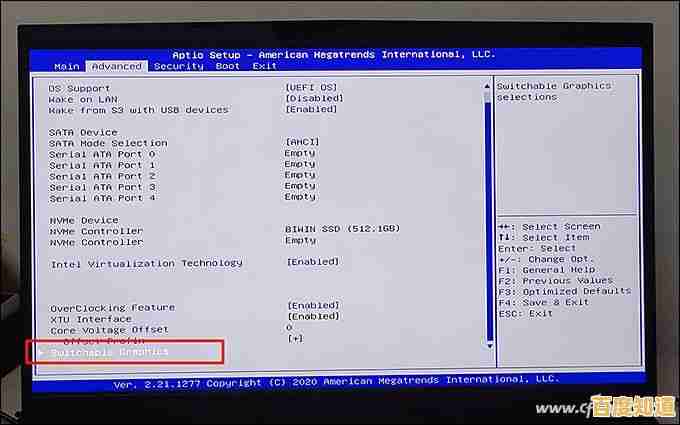Open SATA Mode Selection AHCI option
Image resolution: width=680 pixels, height=425 pixels.
[x=302, y=142]
